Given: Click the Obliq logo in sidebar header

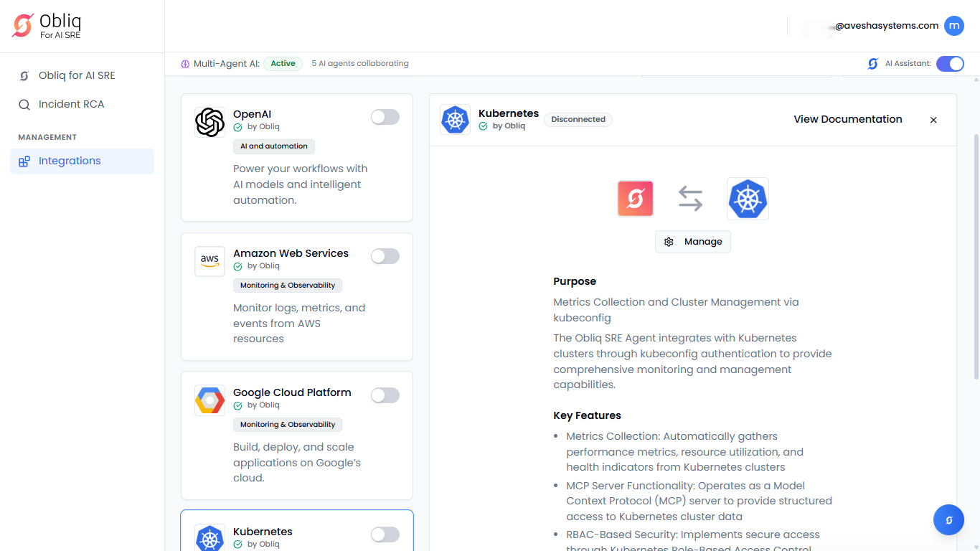Looking at the screenshot, I should 23,26.
